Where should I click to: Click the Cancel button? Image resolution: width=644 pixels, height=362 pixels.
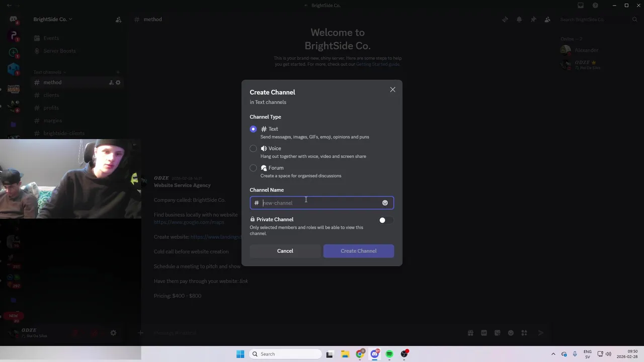[x=285, y=251]
